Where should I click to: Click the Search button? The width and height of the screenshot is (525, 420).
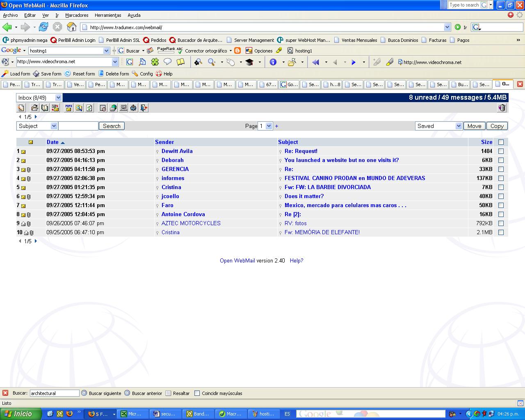[x=112, y=126]
